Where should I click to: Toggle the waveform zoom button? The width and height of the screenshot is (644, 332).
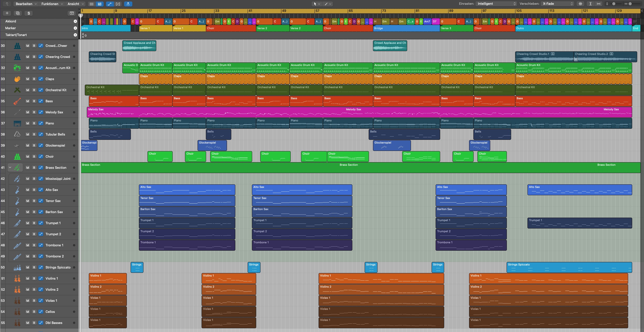point(581,4)
